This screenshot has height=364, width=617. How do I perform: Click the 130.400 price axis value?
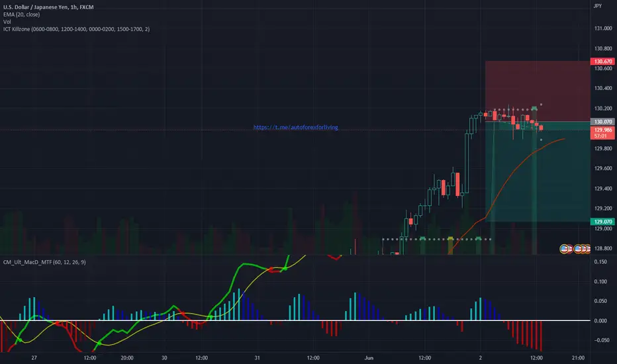(x=603, y=88)
